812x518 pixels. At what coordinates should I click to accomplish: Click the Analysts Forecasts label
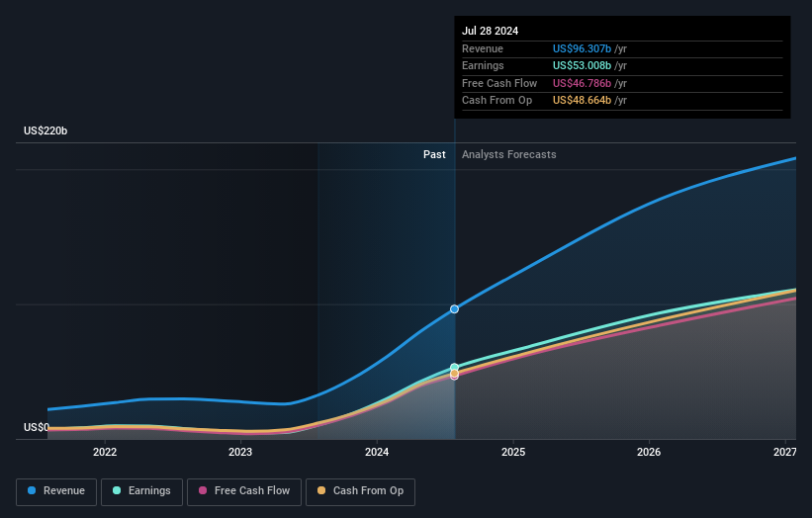pyautogui.click(x=509, y=154)
